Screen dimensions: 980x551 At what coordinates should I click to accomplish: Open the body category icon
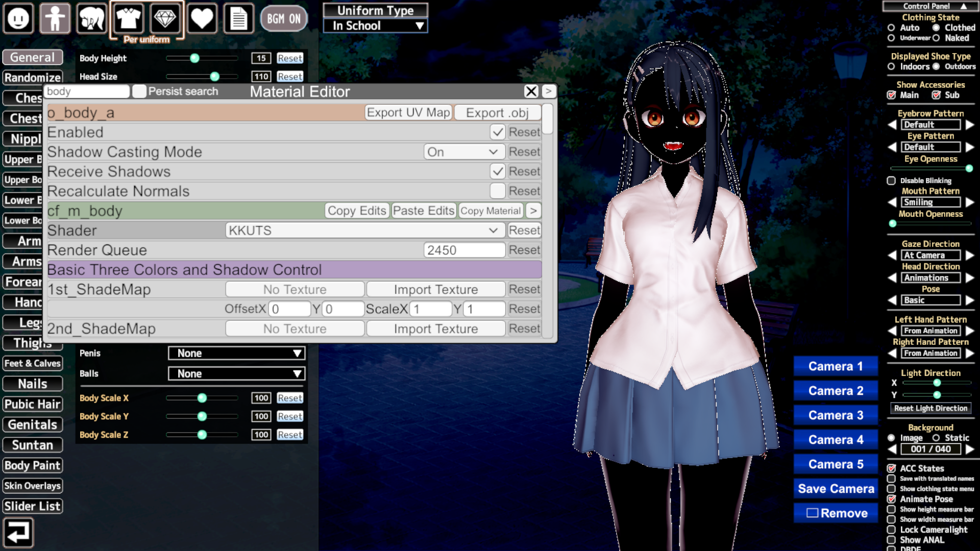[55, 19]
